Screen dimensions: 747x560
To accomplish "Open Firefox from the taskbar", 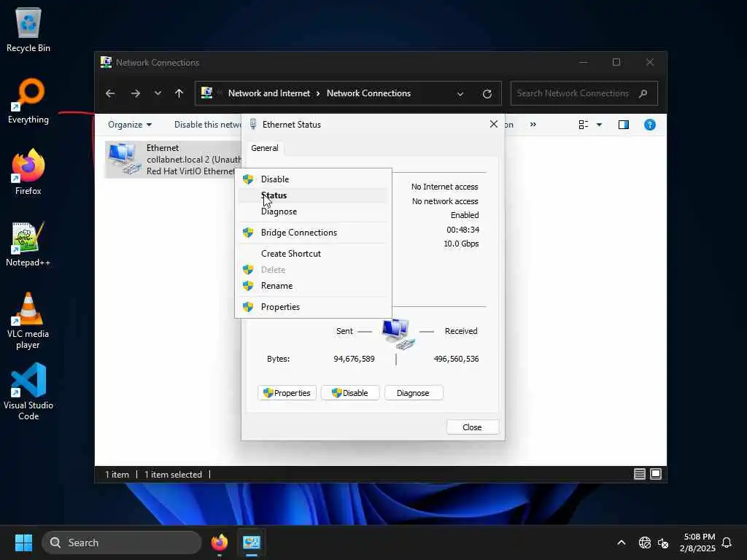I will pyautogui.click(x=219, y=542).
